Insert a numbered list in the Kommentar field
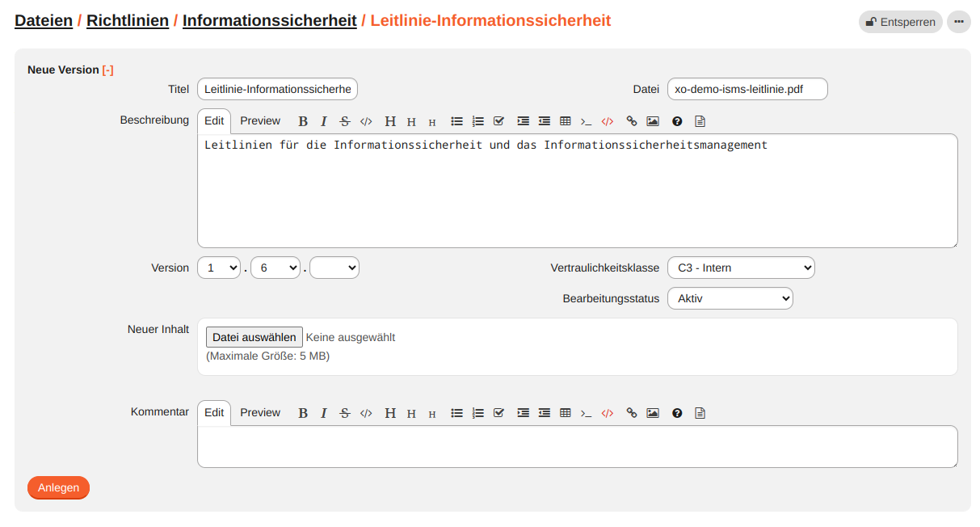The width and height of the screenshot is (980, 527). (x=477, y=413)
